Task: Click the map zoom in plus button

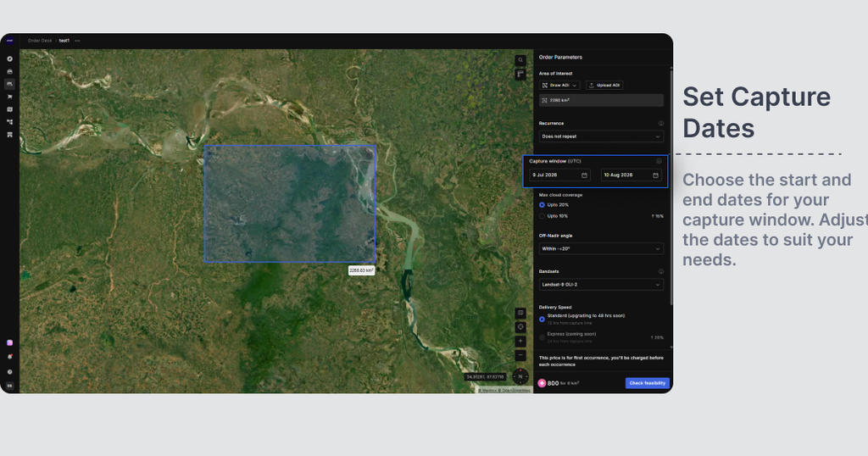Action: [x=520, y=342]
